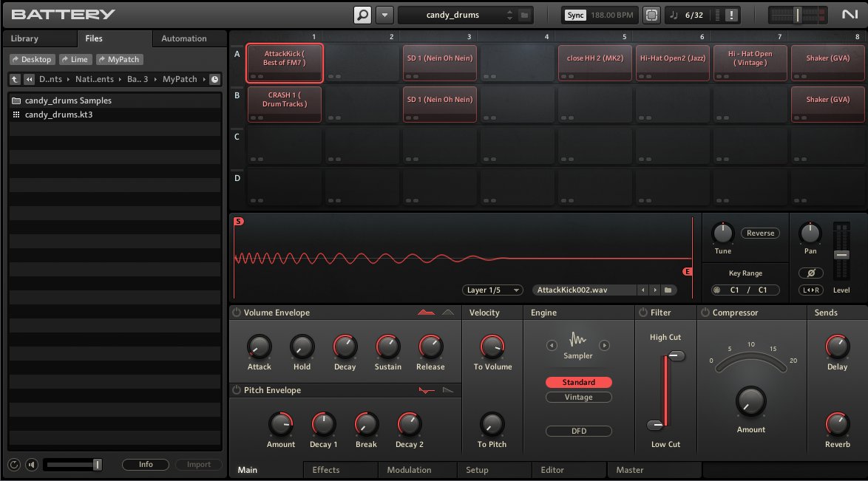Screen dimensions: 868x481
Task: Enable the Filter power button
Action: 643,313
